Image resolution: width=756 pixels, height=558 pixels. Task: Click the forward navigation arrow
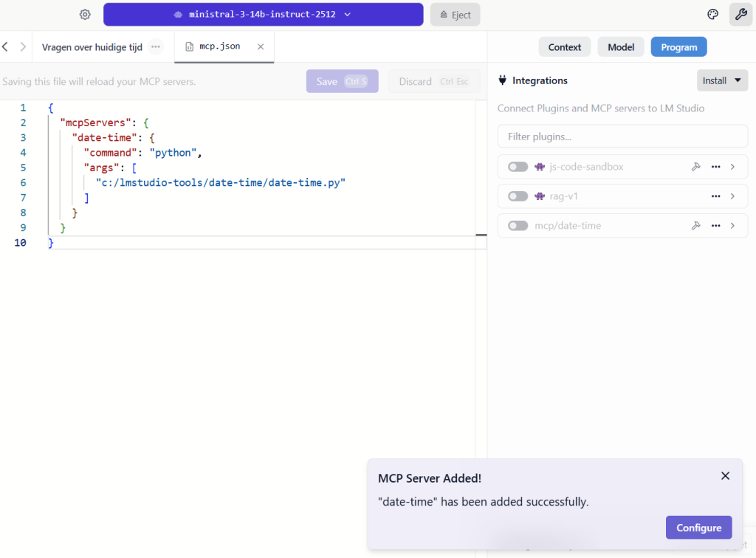(23, 46)
